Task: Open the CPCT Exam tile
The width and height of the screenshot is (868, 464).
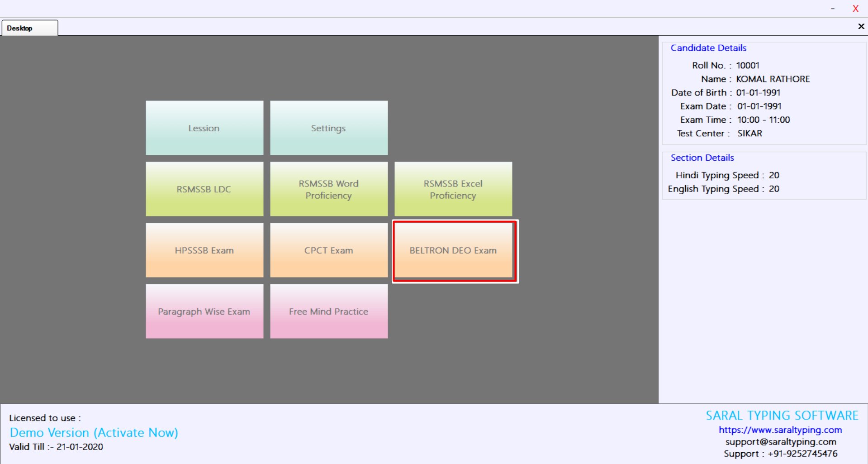Action: 328,250
